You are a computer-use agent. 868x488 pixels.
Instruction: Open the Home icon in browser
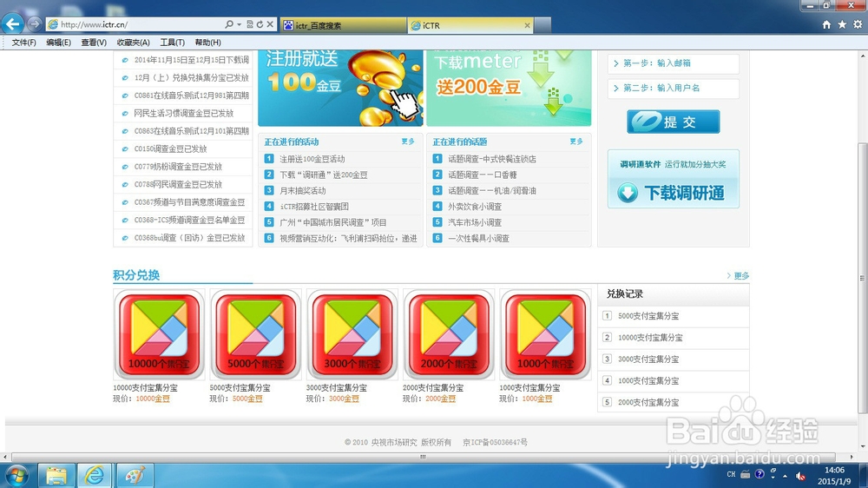[826, 24]
